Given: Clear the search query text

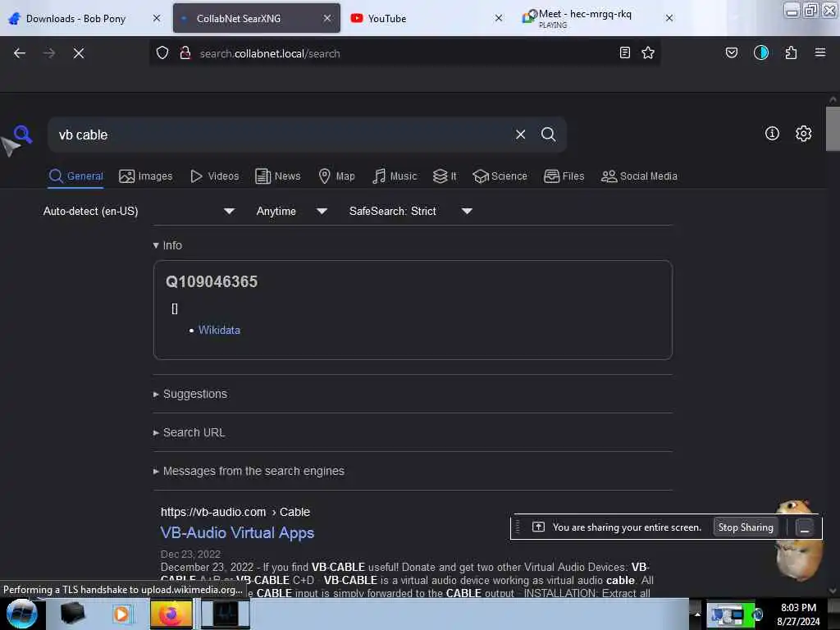Looking at the screenshot, I should (520, 135).
